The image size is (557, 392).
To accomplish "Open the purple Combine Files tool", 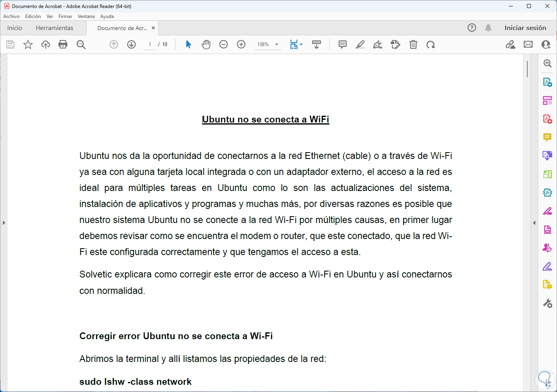I will 547,156.
